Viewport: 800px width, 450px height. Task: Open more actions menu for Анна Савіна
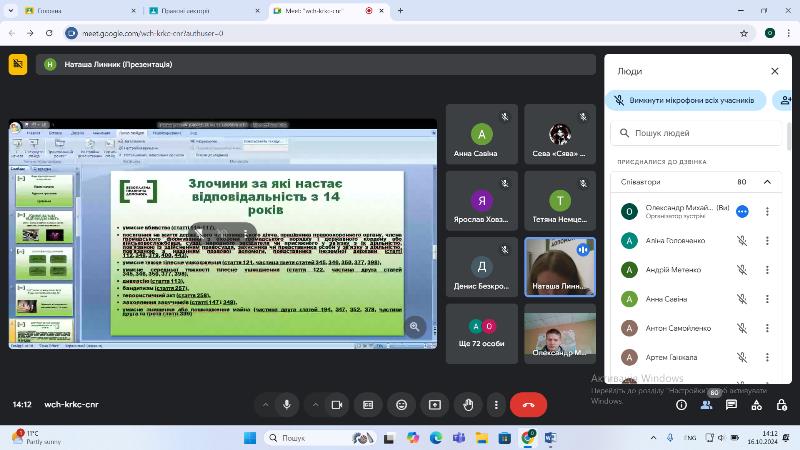[767, 299]
